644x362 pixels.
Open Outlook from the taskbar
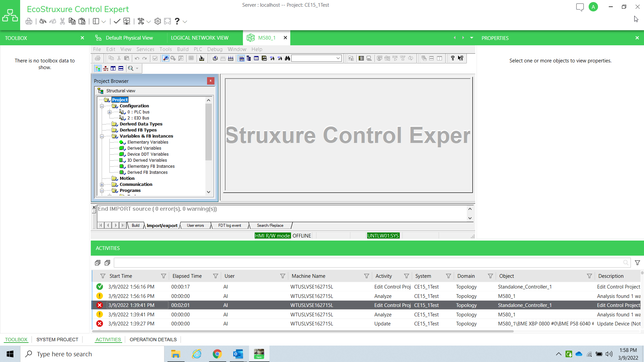(x=238, y=354)
